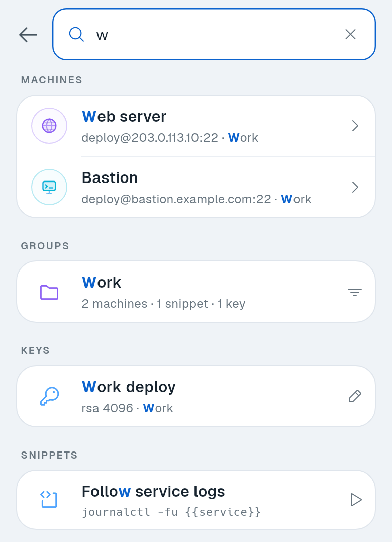Edit the Work deploy key
The image size is (392, 542).
[x=355, y=396]
